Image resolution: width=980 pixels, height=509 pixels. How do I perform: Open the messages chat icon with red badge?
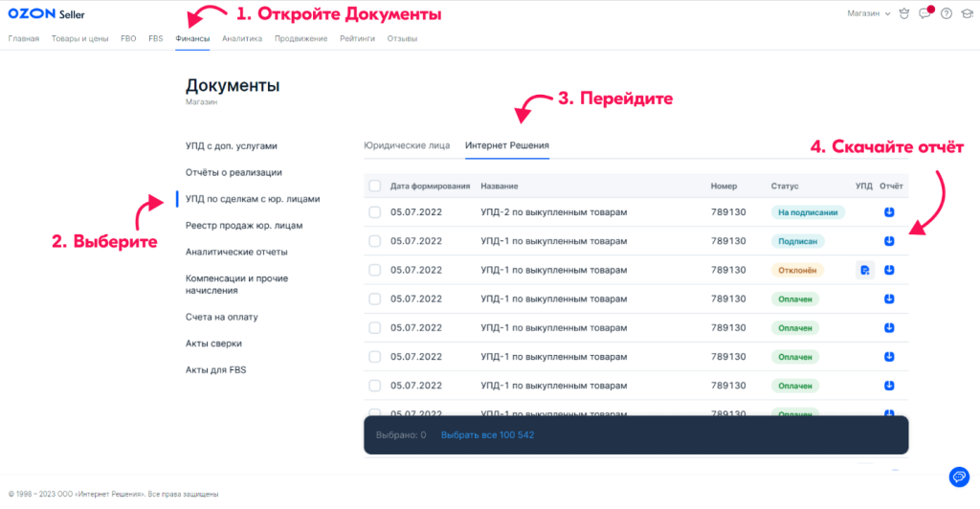924,13
